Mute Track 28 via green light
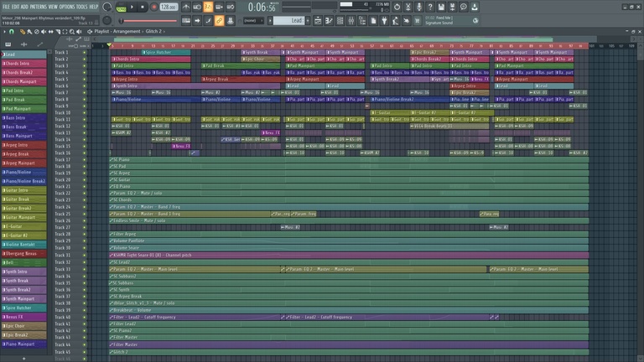This screenshot has width=644, height=362. pyautogui.click(x=84, y=234)
